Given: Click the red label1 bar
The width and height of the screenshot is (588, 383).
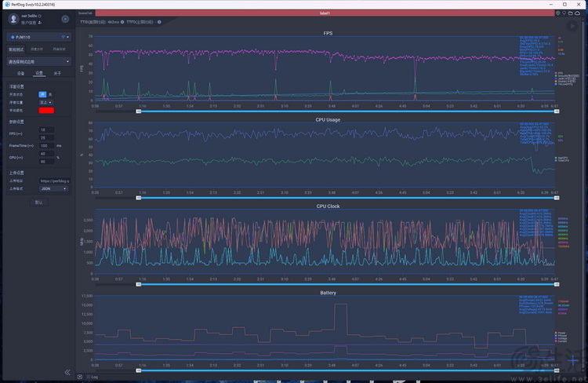Looking at the screenshot, I should tap(325, 13).
